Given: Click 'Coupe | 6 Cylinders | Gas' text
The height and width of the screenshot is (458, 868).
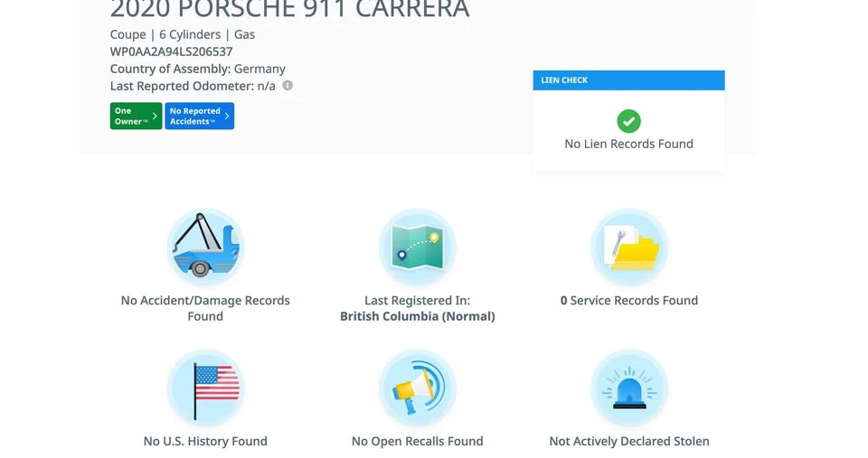Looking at the screenshot, I should 182,34.
